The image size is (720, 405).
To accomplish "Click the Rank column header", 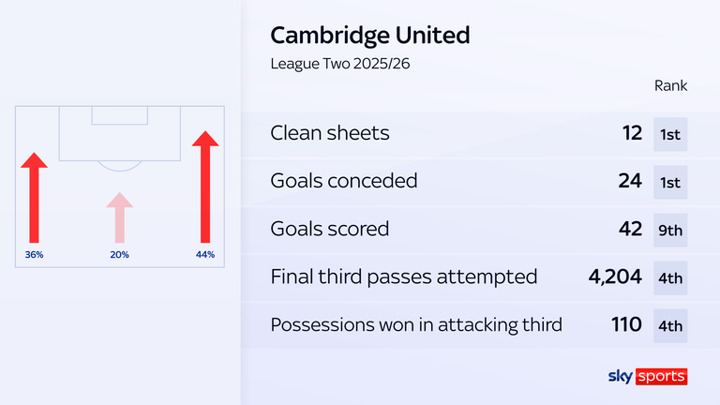I will (x=670, y=85).
